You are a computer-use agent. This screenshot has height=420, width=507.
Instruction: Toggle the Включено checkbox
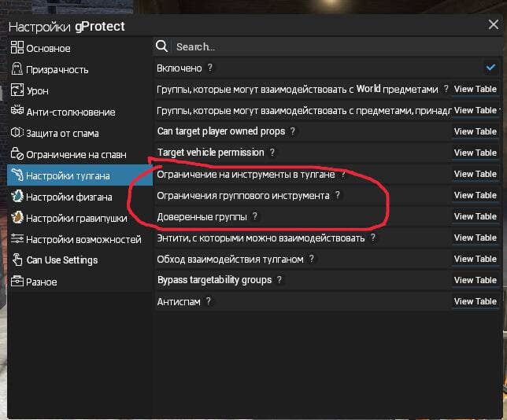pos(490,68)
